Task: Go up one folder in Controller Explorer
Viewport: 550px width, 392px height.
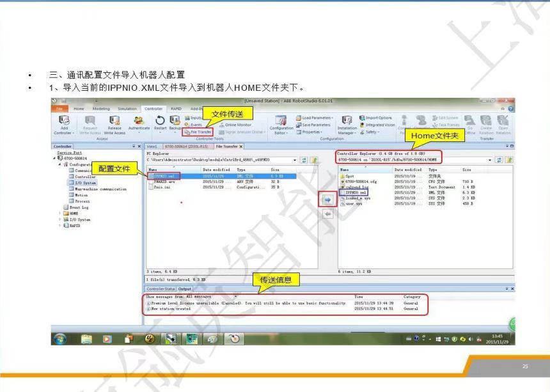Action: [x=509, y=160]
